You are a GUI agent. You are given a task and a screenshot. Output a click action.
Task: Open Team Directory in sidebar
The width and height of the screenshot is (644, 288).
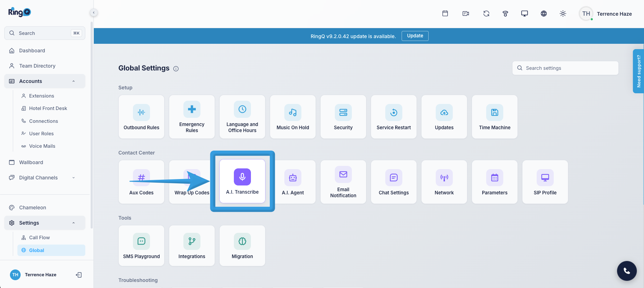click(45, 66)
